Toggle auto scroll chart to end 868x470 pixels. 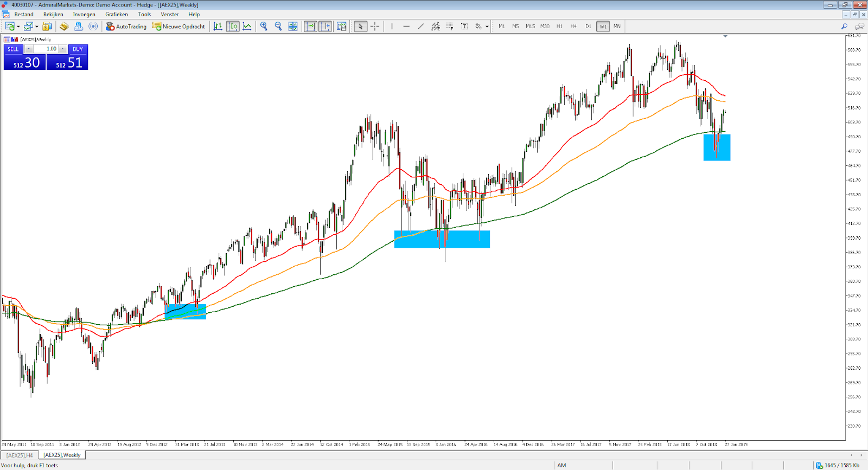click(x=310, y=26)
